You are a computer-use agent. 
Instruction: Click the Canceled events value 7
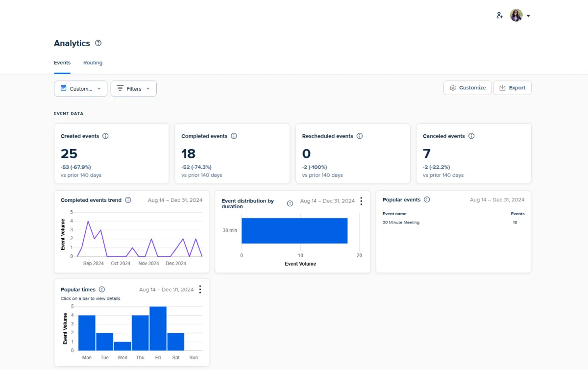[427, 153]
